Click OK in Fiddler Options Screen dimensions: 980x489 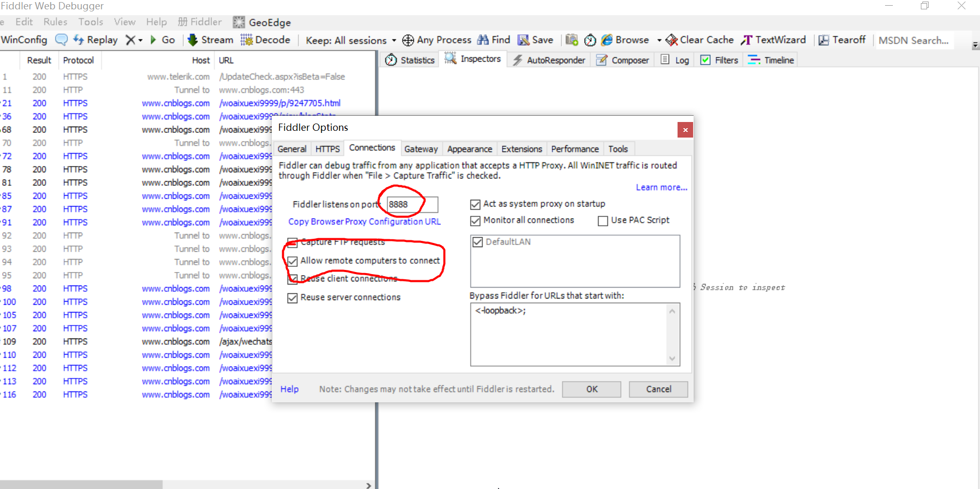click(x=591, y=389)
